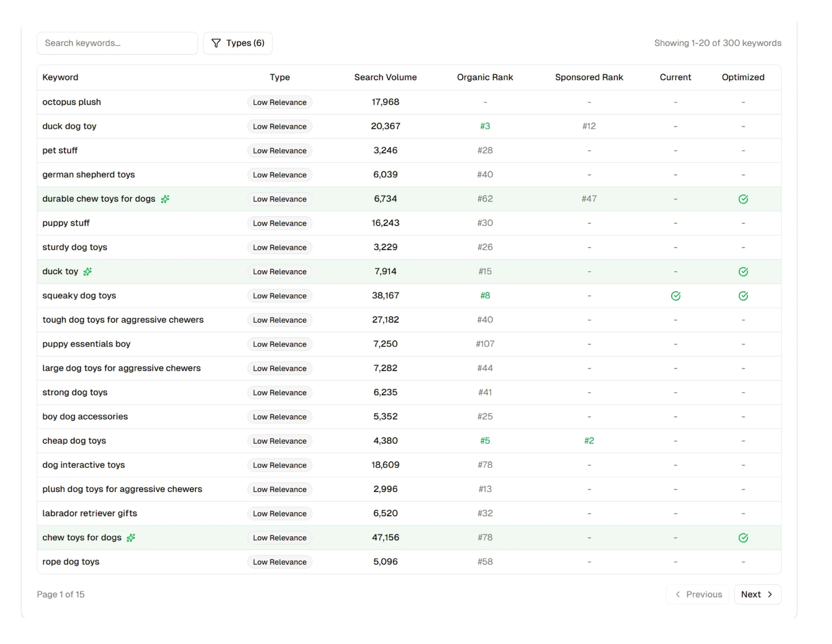
Task: Click search volume 47,156 for chew toys for dogs
Action: [385, 538]
